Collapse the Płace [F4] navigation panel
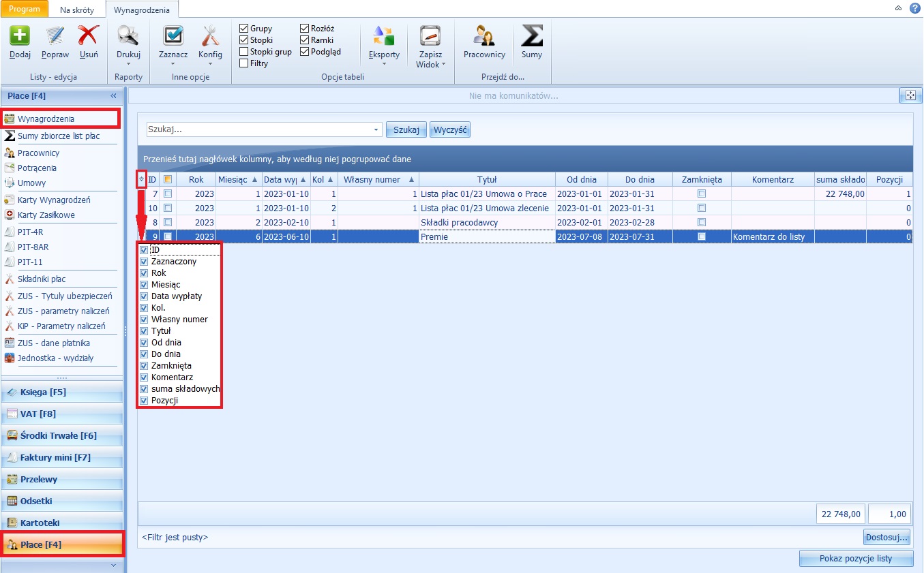The image size is (924, 573). (114, 96)
